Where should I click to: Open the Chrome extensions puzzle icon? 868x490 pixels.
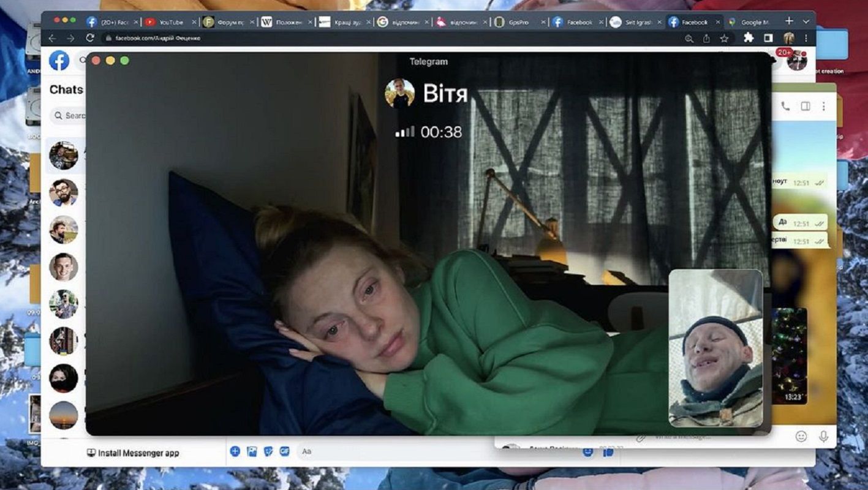tap(749, 38)
